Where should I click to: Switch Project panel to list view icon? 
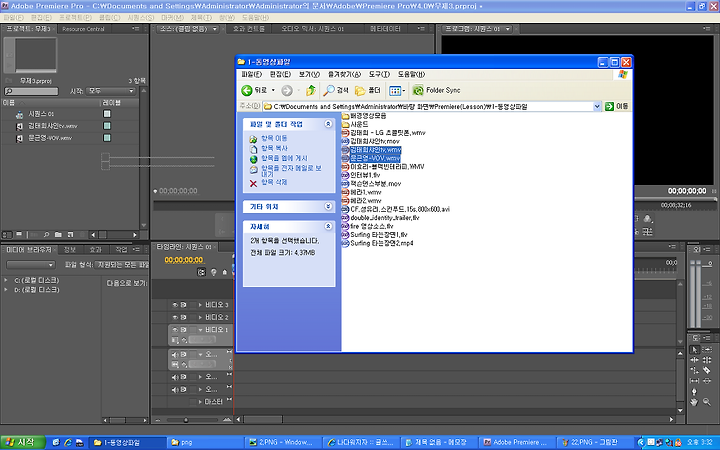point(8,234)
